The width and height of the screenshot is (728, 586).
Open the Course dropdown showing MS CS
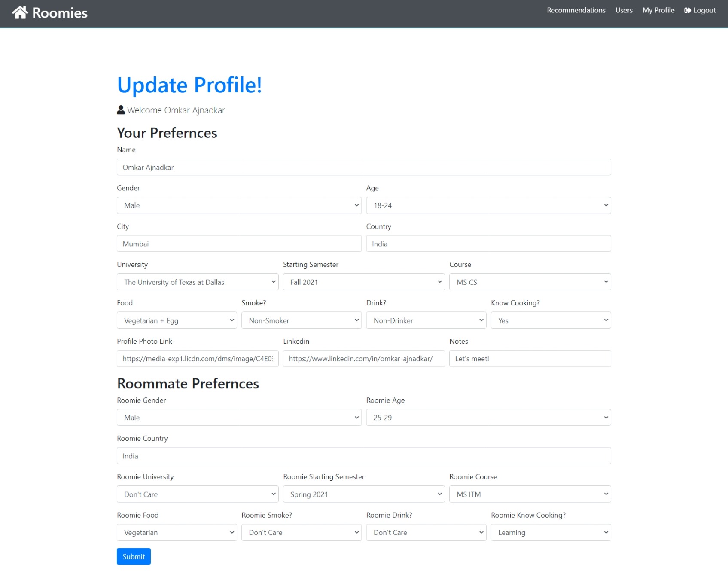[x=530, y=282]
